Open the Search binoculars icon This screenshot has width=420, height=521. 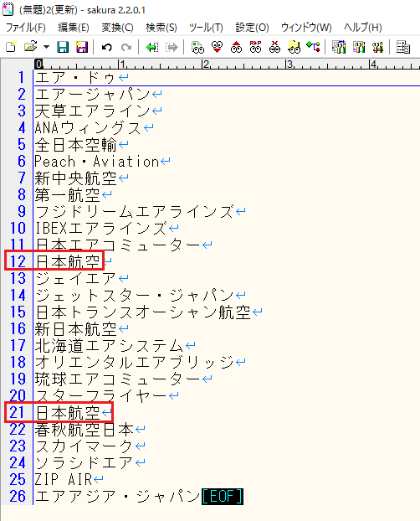pos(197,47)
